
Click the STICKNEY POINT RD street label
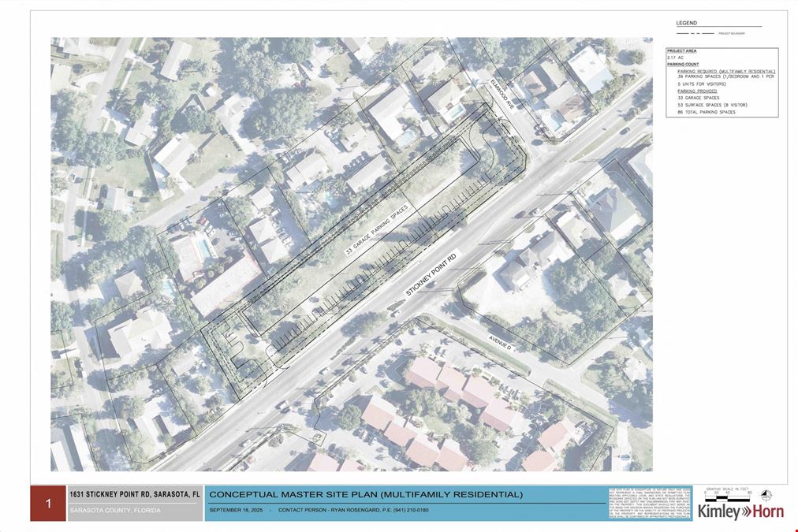click(x=431, y=273)
